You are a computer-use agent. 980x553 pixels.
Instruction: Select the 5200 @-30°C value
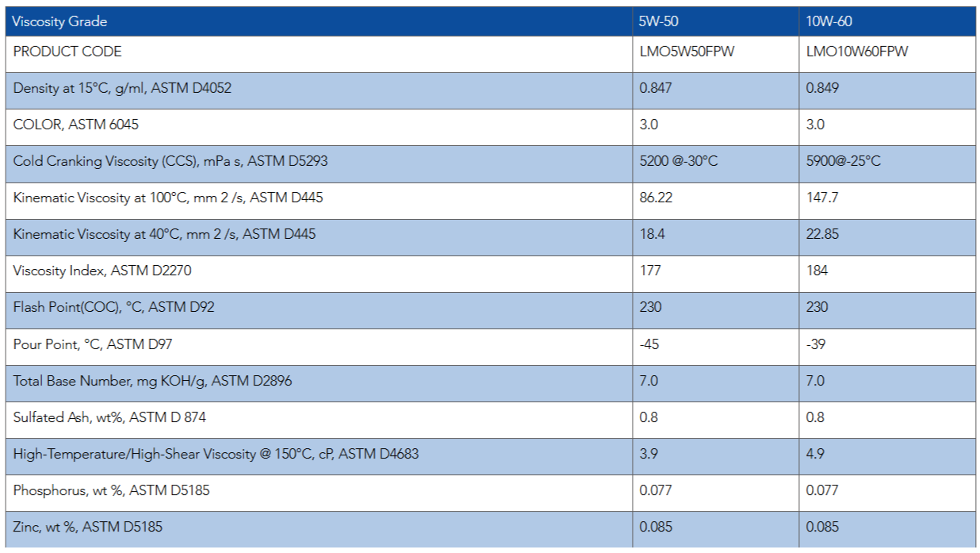pyautogui.click(x=679, y=161)
